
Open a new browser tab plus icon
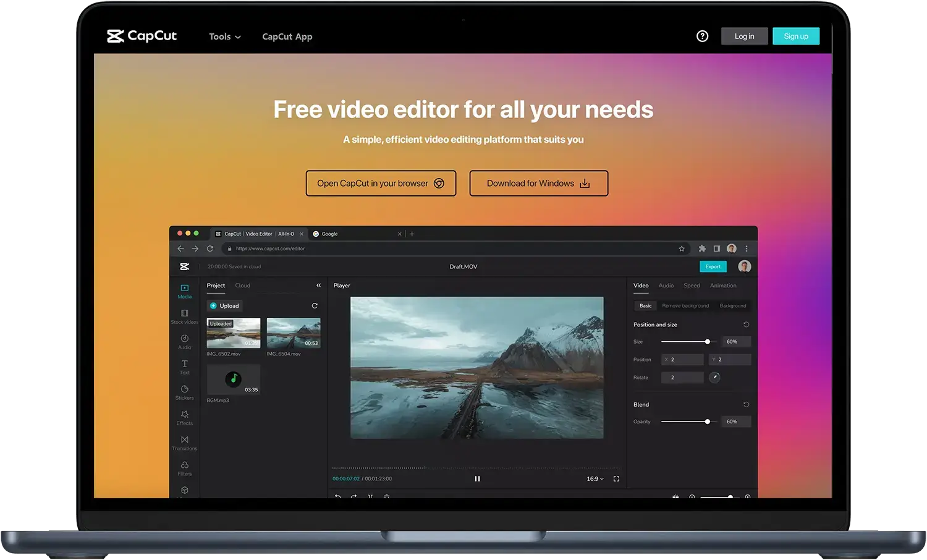pyautogui.click(x=412, y=234)
